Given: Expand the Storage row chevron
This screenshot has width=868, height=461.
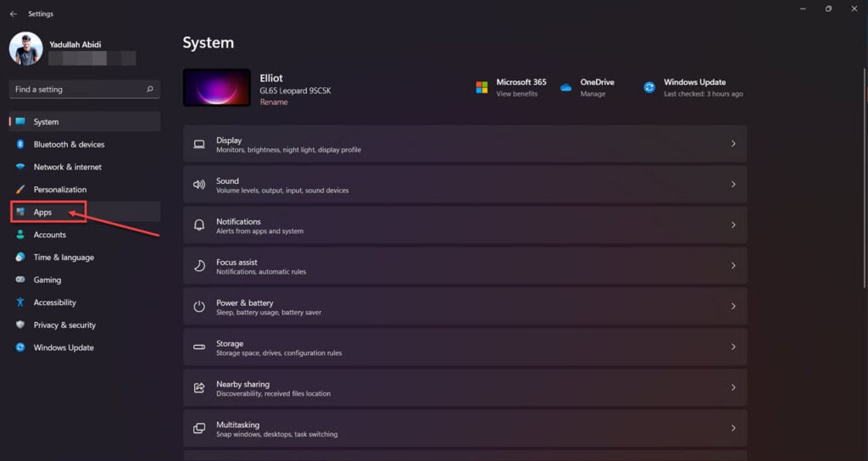Looking at the screenshot, I should (x=733, y=347).
